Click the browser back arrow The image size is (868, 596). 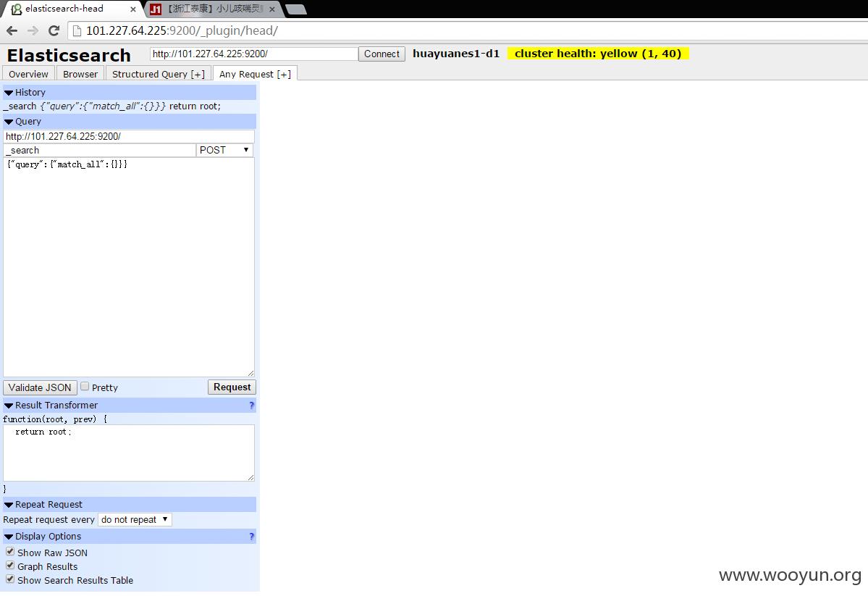pyautogui.click(x=12, y=31)
